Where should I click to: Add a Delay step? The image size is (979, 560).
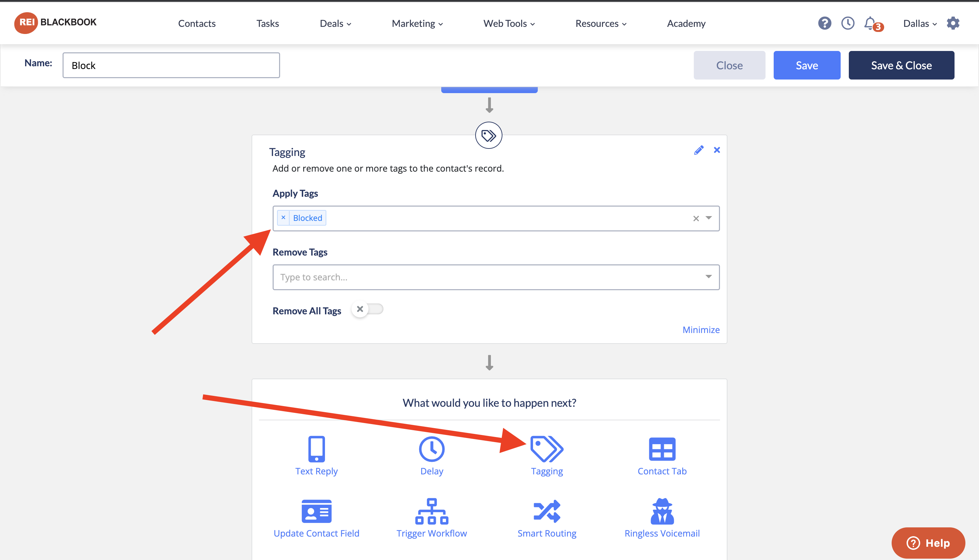pos(432,456)
